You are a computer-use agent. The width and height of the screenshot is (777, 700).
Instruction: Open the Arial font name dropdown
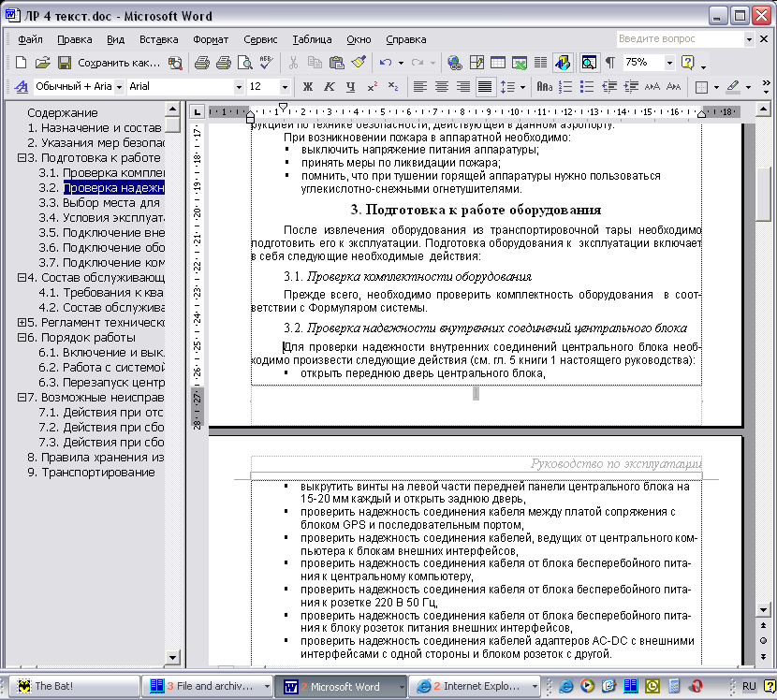click(239, 88)
